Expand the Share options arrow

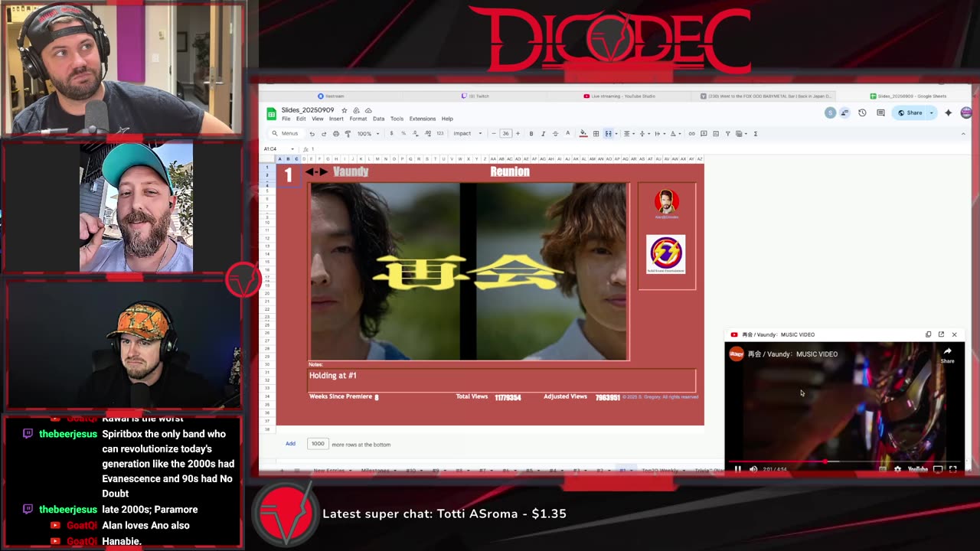coord(932,112)
